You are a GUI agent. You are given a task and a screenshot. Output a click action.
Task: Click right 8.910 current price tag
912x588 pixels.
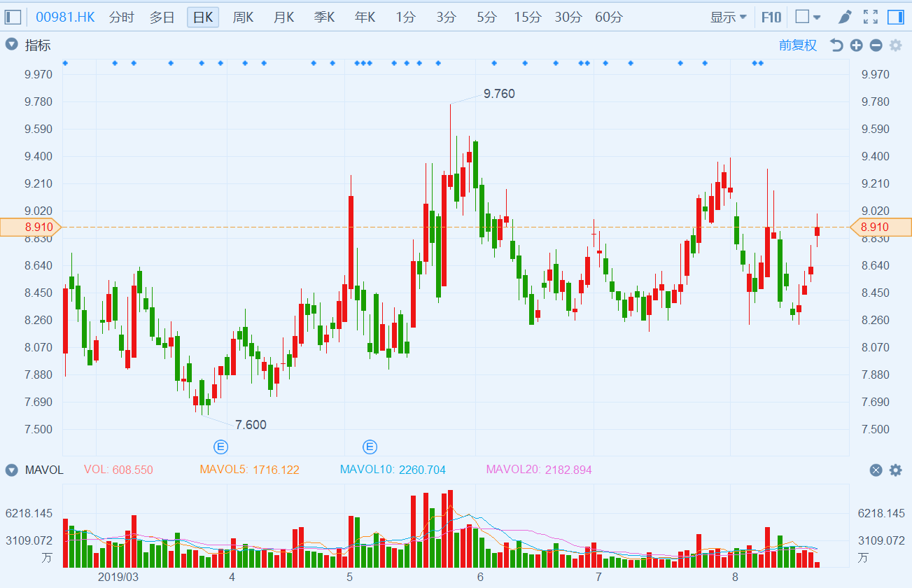pos(881,227)
